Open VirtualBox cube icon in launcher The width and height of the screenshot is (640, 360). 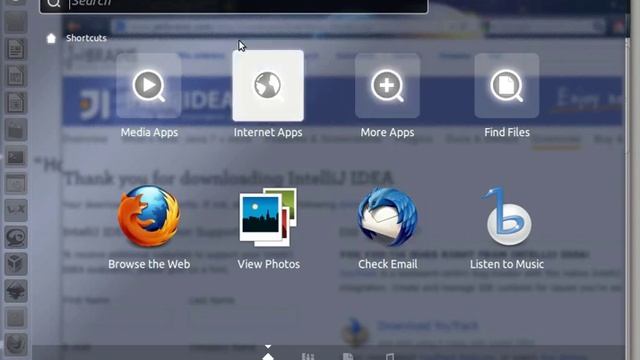coord(16,264)
